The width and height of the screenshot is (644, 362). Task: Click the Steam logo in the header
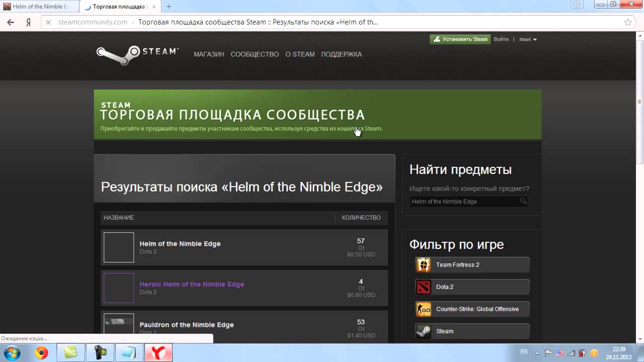(x=137, y=55)
